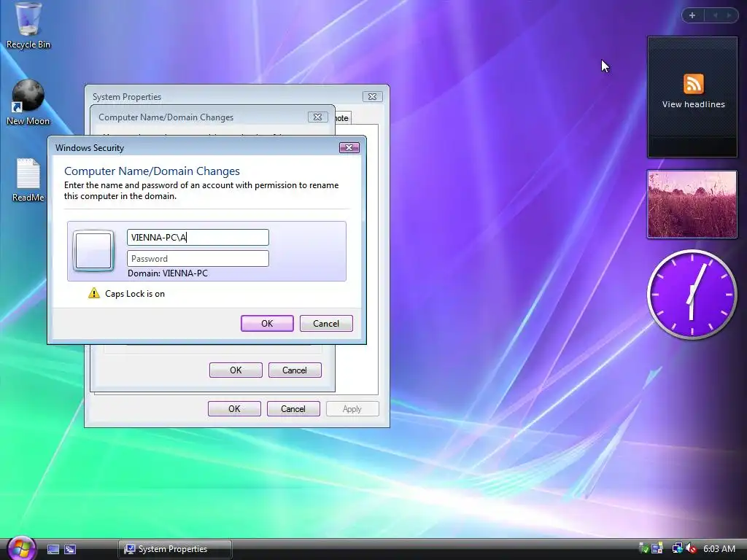Click the orange RSS feed icon
Image resolution: width=747 pixels, height=560 pixels.
693,84
